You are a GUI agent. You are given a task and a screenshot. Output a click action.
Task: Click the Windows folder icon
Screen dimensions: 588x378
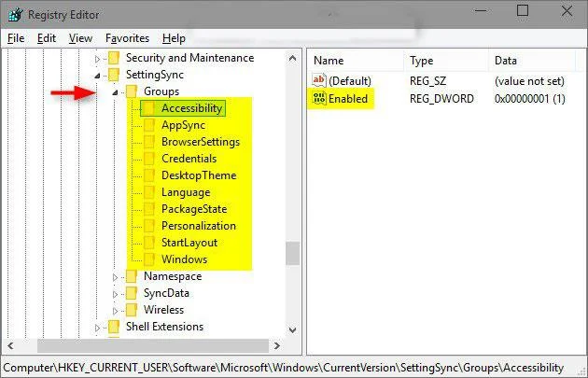[149, 259]
